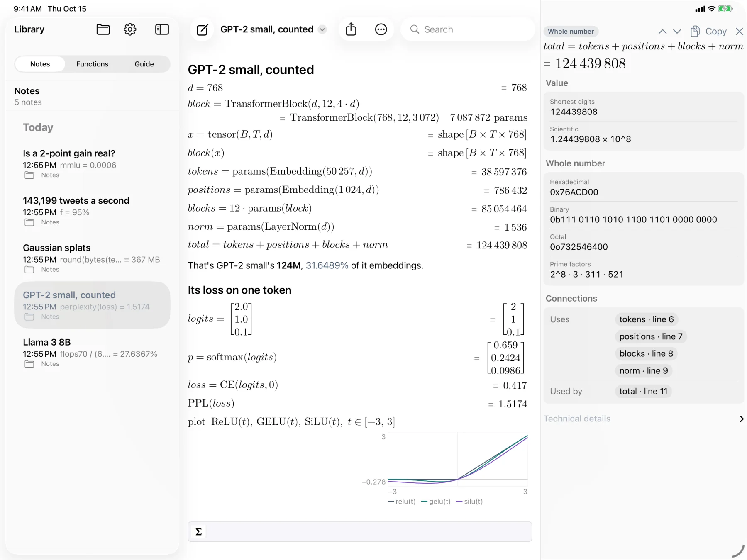Viewport: 747px width, 560px height.
Task: Click the sigma icon in input bar
Action: (x=198, y=531)
